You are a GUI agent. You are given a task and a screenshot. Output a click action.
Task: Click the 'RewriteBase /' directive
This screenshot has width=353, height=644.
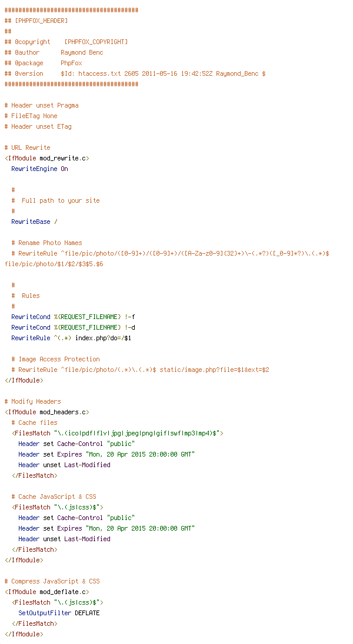pos(34,222)
